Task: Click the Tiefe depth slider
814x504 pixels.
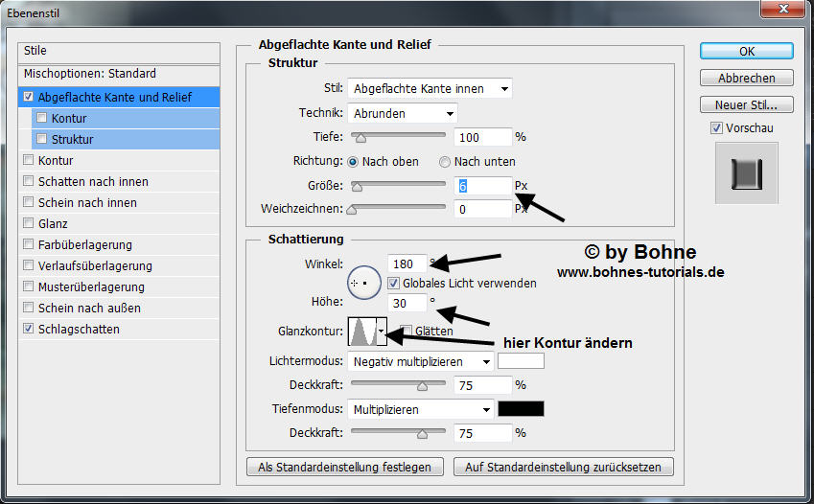Action: click(x=398, y=137)
